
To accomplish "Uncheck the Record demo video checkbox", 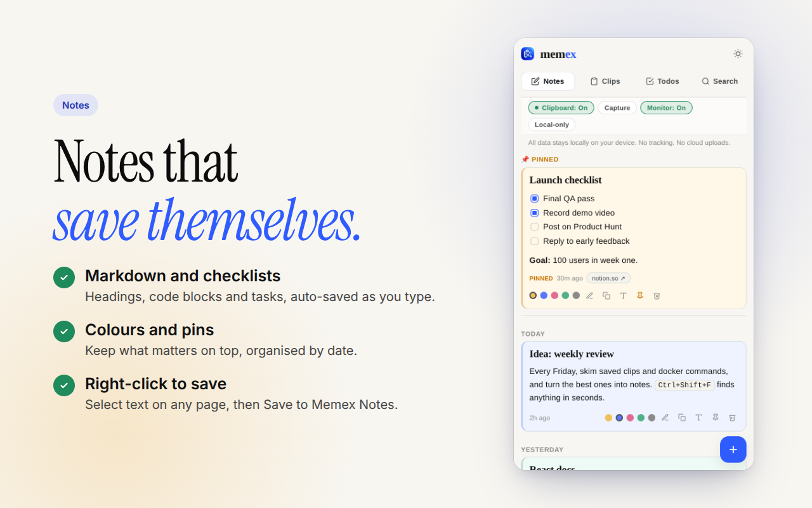I will 534,213.
